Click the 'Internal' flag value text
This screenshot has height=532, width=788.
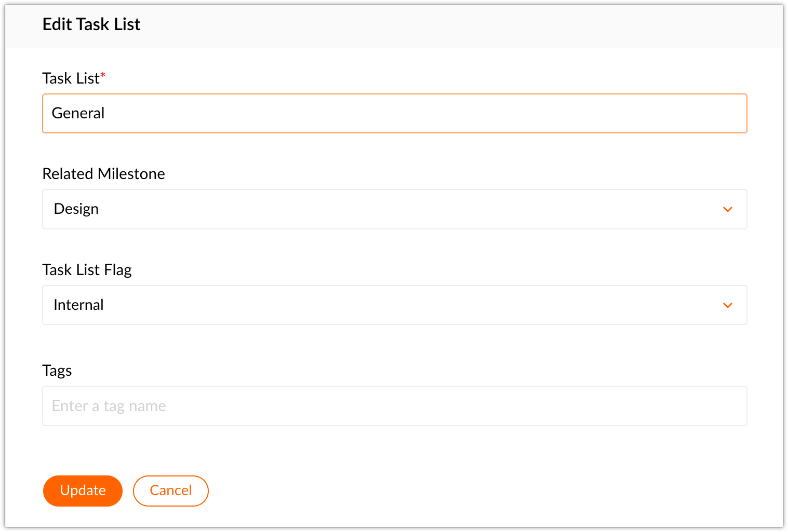[x=78, y=305]
